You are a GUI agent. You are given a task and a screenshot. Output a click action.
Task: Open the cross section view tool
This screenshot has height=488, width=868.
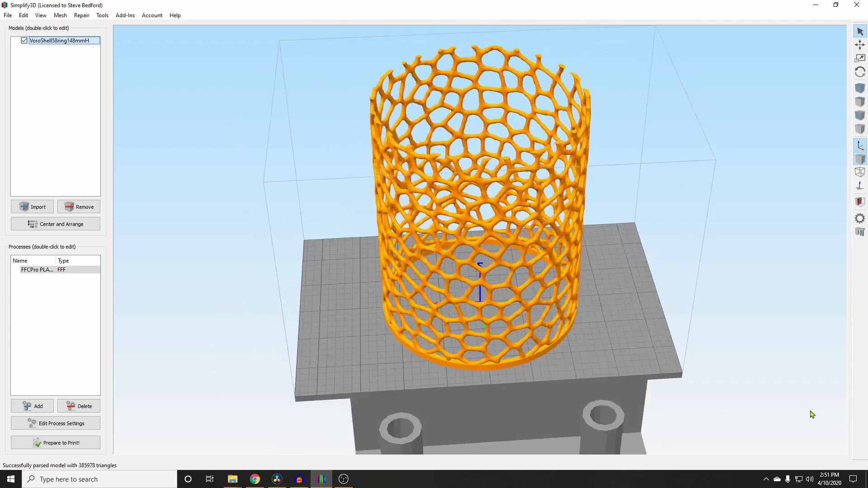pos(860,202)
